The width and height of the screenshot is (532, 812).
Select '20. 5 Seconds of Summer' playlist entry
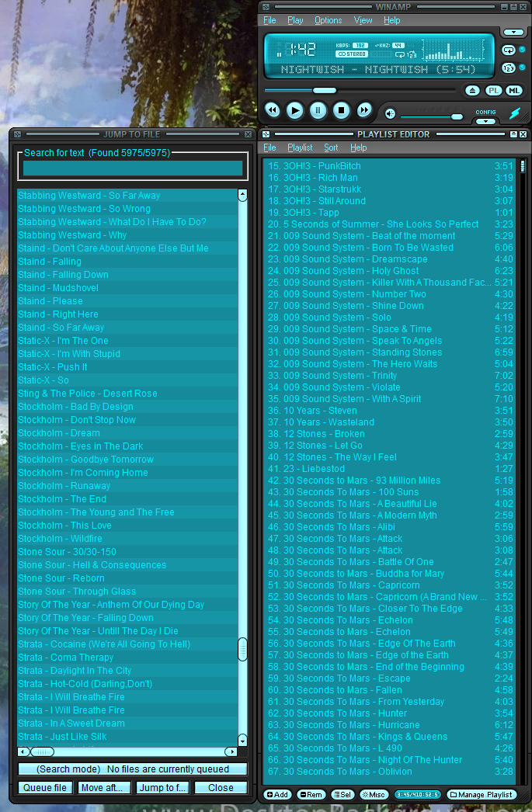click(x=391, y=225)
